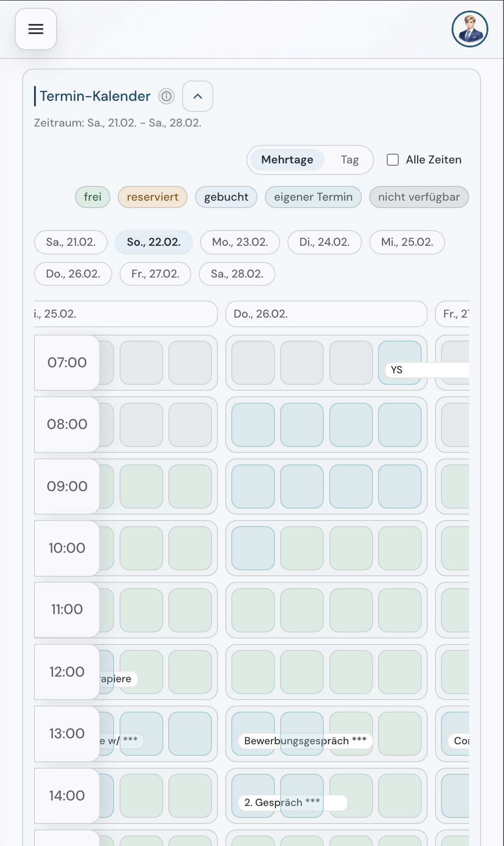Select the So., 22.02. date chip
The height and width of the screenshot is (846, 504).
tap(154, 242)
